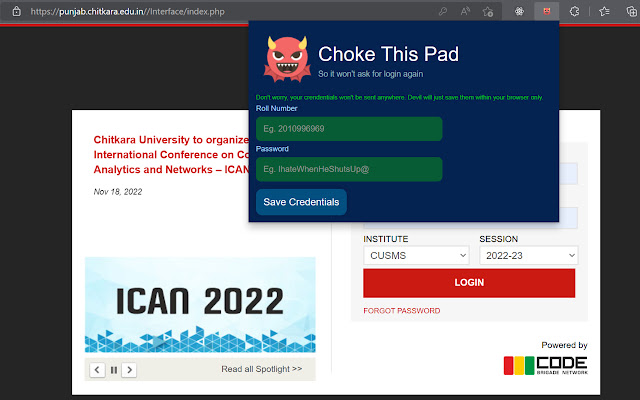Image resolution: width=640 pixels, height=400 pixels.
Task: Click the site lock icon in the address bar
Action: click(x=16, y=11)
